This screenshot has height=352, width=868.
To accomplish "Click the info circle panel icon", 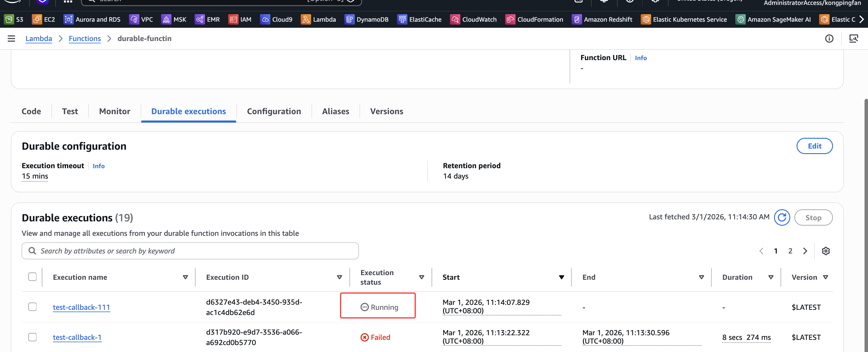I will (829, 39).
